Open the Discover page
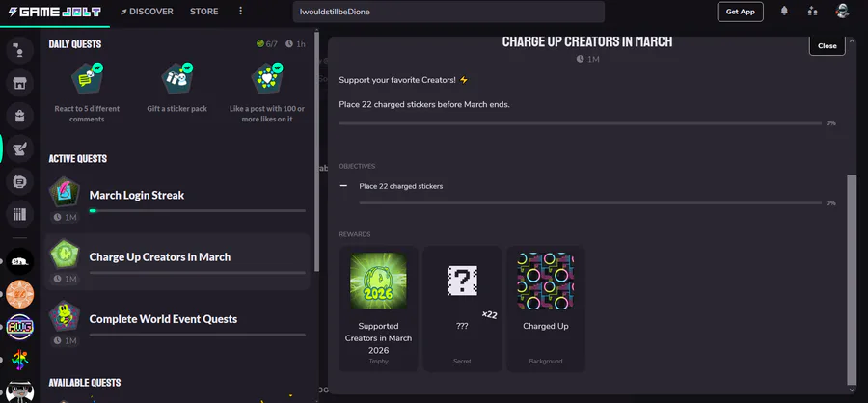Viewport: 868px width, 403px height. point(147,12)
